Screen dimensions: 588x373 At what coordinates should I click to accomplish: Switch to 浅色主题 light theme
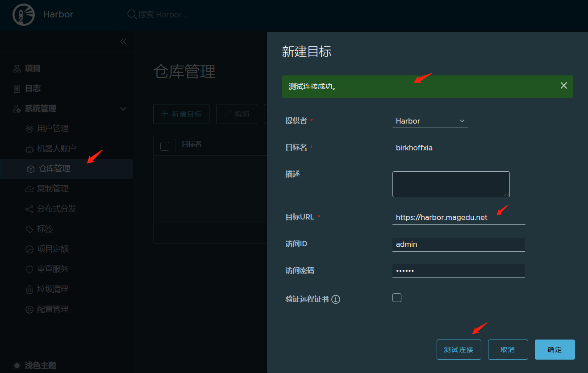(x=40, y=365)
